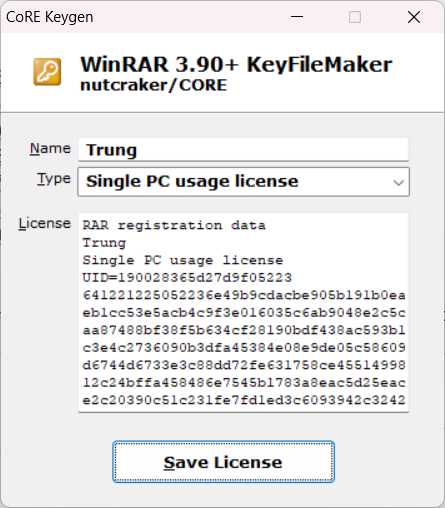Image resolution: width=445 pixels, height=508 pixels.
Task: Click the 'WinRAR 3.90+ KeyFileMaker' heading
Action: (236, 64)
